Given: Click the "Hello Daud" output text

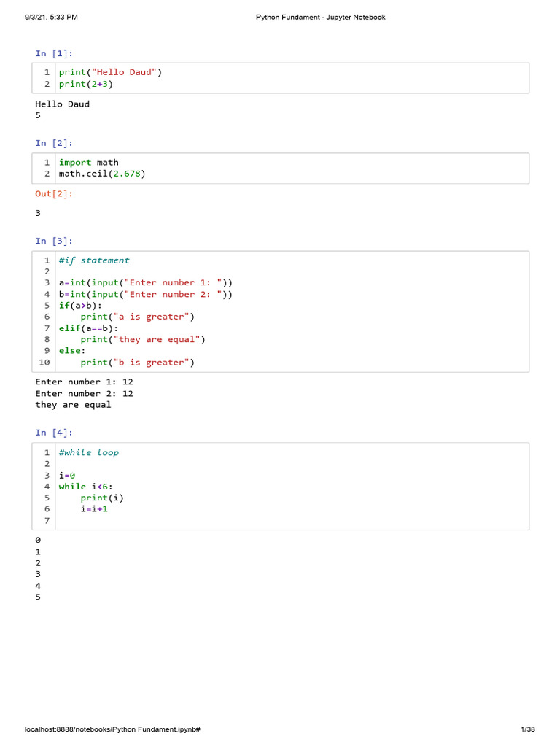Looking at the screenshot, I should (63, 104).
